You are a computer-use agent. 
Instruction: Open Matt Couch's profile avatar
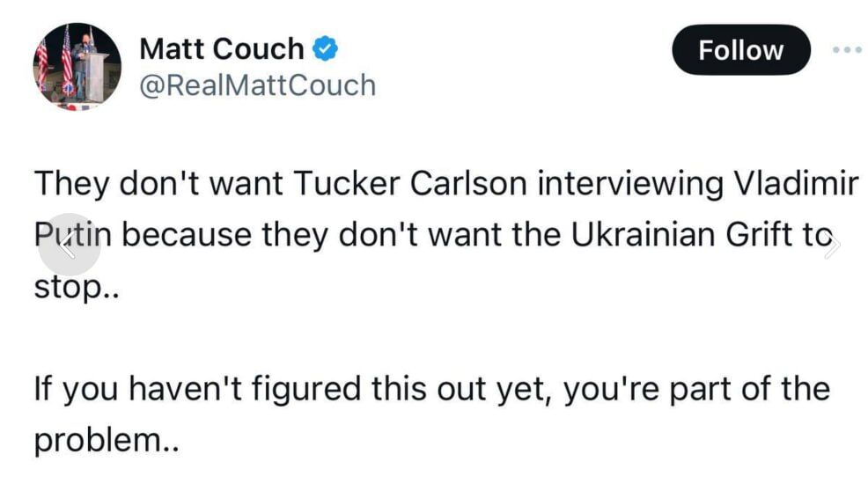(x=77, y=66)
